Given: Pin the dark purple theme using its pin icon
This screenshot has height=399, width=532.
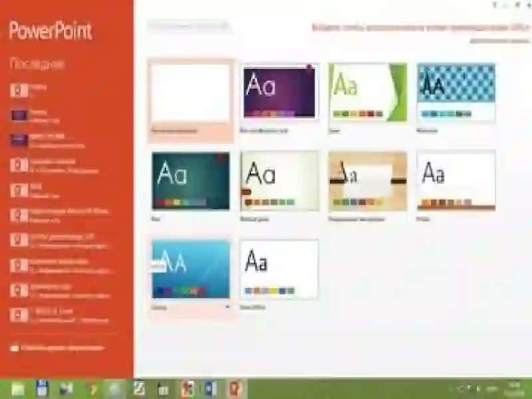Looking at the screenshot, I should click(x=309, y=67).
